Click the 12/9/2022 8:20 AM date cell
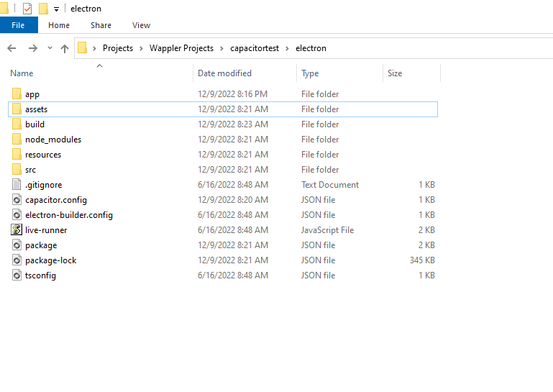Image resolution: width=553 pixels, height=392 pixels. pos(233,200)
